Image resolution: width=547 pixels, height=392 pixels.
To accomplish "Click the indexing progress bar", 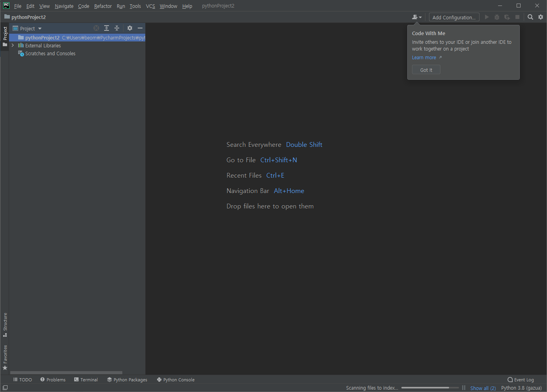I will [x=430, y=388].
